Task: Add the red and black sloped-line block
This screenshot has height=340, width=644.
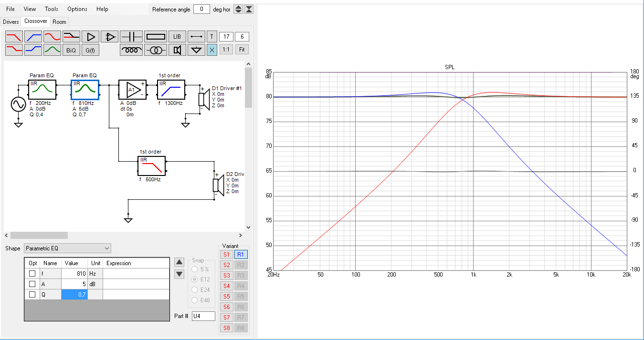Action: click(71, 37)
